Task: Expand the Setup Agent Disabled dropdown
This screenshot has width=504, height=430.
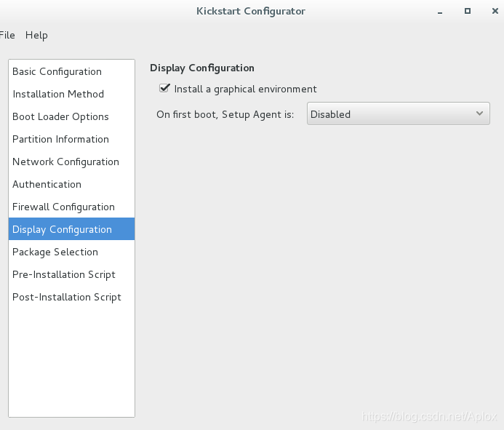Action: coord(399,114)
